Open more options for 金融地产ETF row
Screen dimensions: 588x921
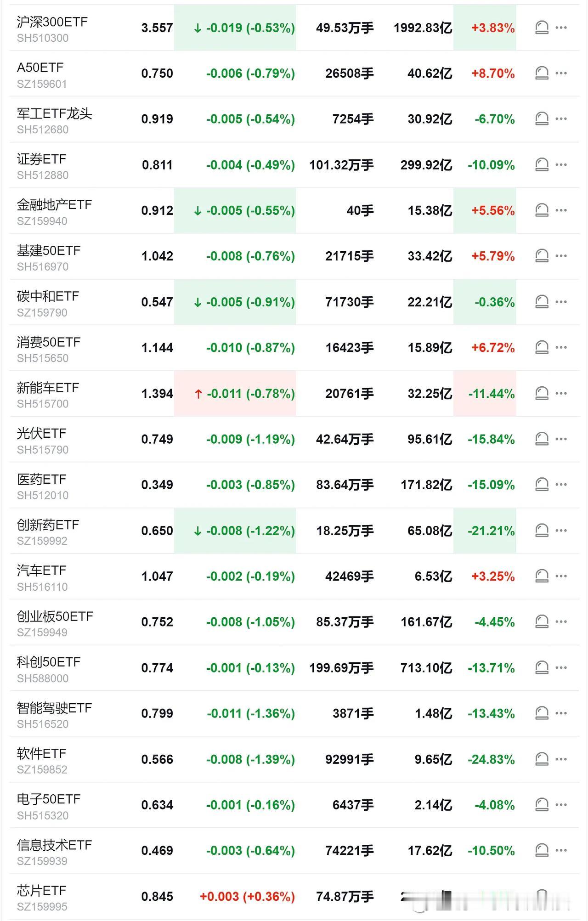[561, 210]
